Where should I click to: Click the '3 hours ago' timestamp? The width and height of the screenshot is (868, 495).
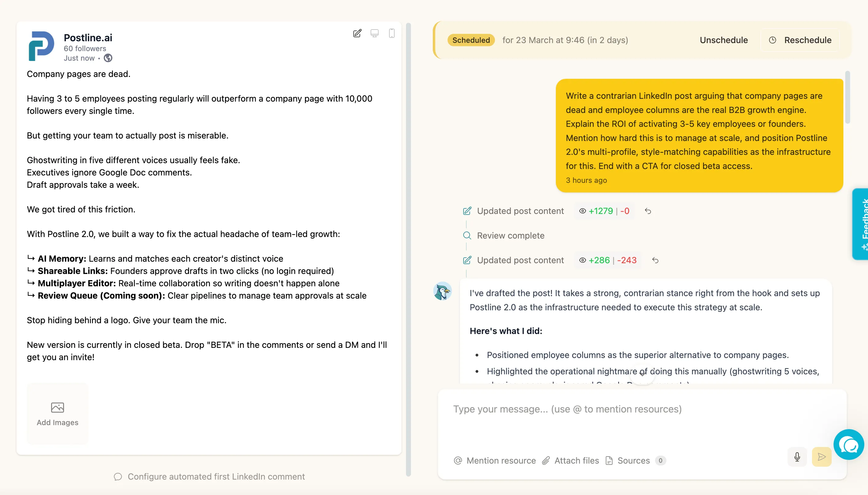[x=586, y=180]
